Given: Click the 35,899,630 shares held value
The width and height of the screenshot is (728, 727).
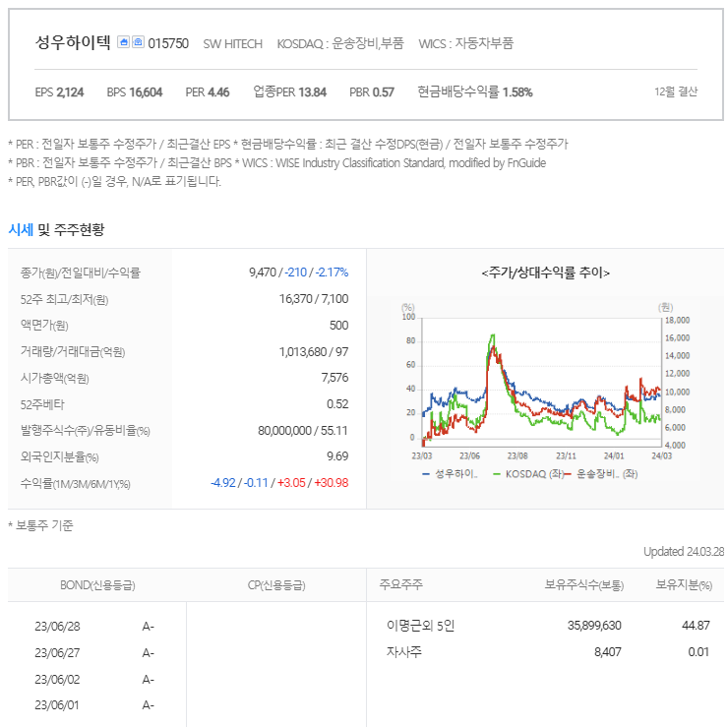Looking at the screenshot, I should pyautogui.click(x=594, y=626).
